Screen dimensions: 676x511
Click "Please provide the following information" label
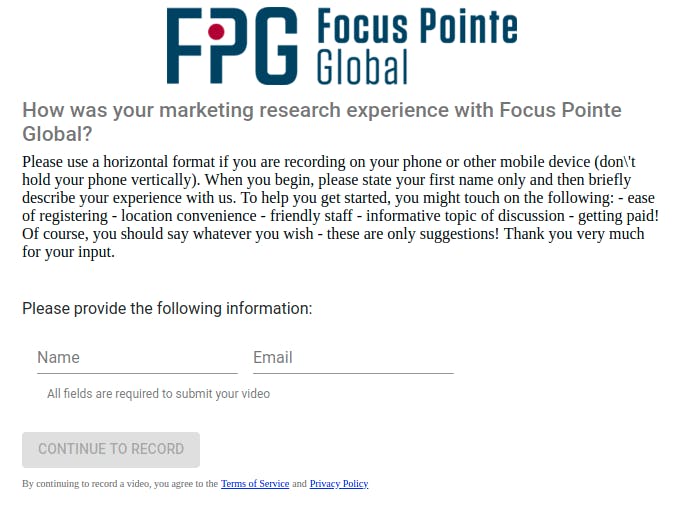pos(167,308)
